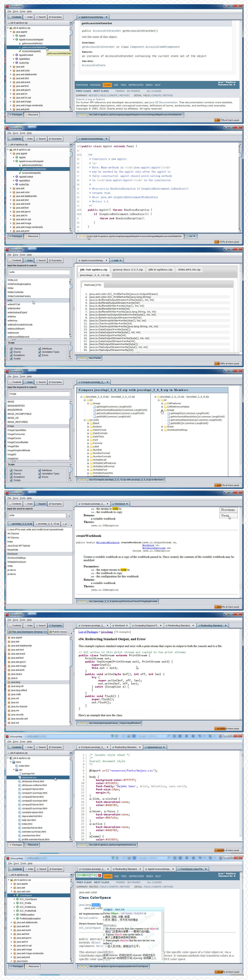
Task: Expand the NumberFormats node
Action: (88, 457)
